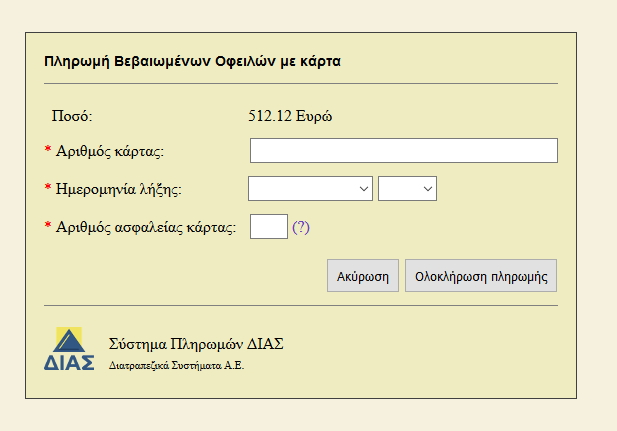Click the Σύστημα Πληρωμών ΔΙΑΣ text

(x=196, y=344)
